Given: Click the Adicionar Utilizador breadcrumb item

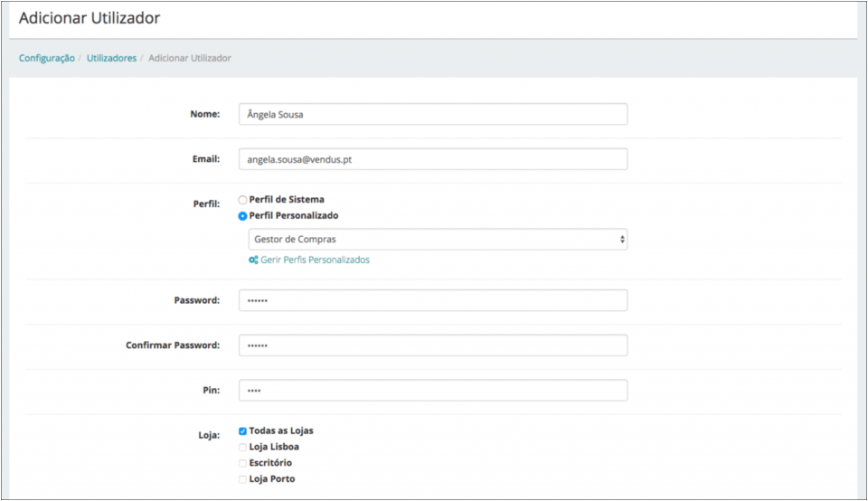Looking at the screenshot, I should coord(190,58).
